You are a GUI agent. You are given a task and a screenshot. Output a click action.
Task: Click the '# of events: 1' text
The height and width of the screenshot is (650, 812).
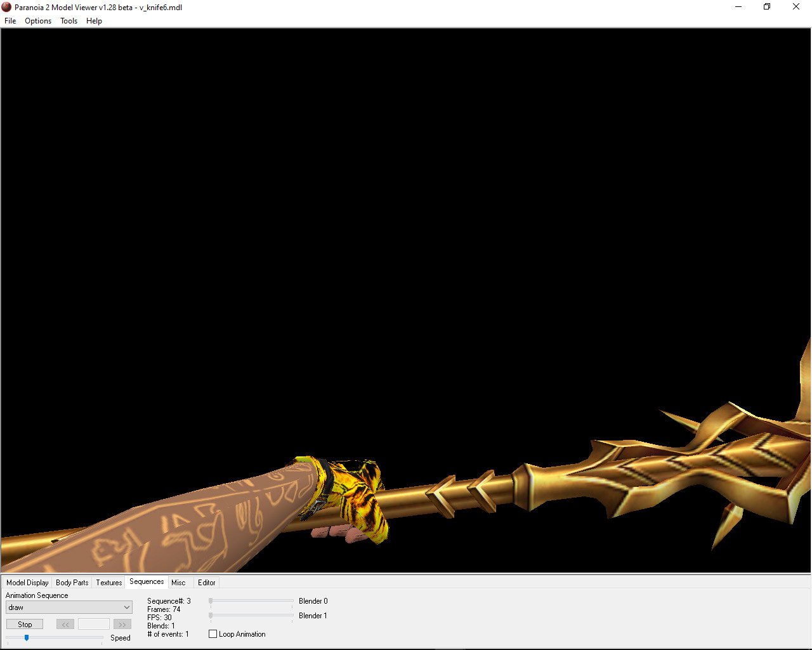(168, 634)
